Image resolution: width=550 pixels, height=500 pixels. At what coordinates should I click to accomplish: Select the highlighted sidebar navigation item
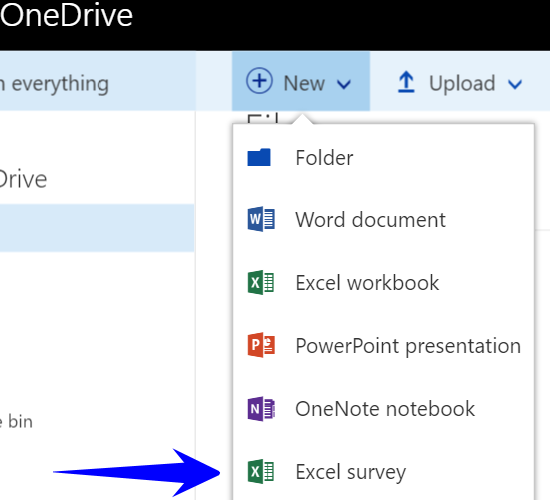[x=97, y=228]
